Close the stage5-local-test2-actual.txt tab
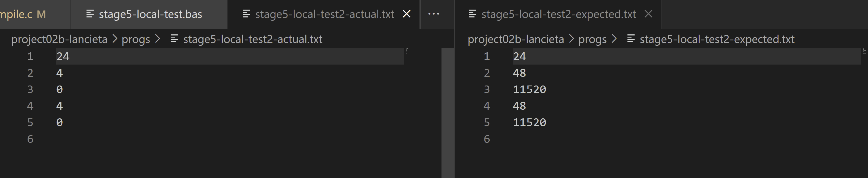 click(x=407, y=14)
